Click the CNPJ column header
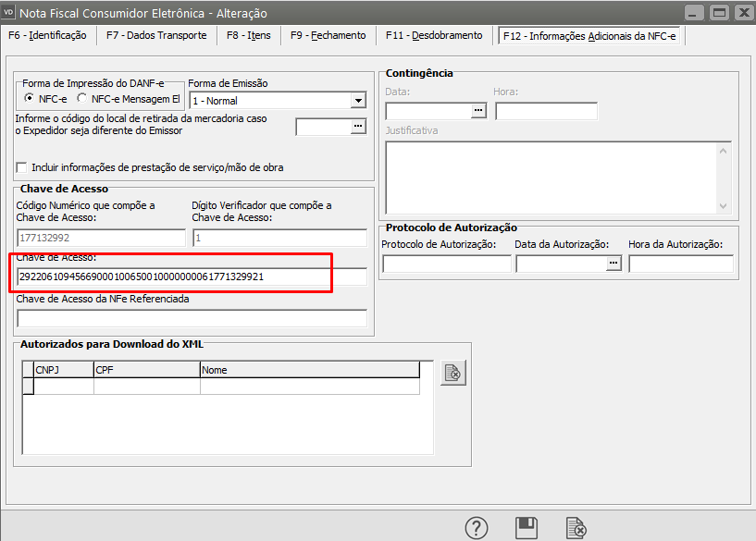The image size is (756, 541). click(64, 370)
